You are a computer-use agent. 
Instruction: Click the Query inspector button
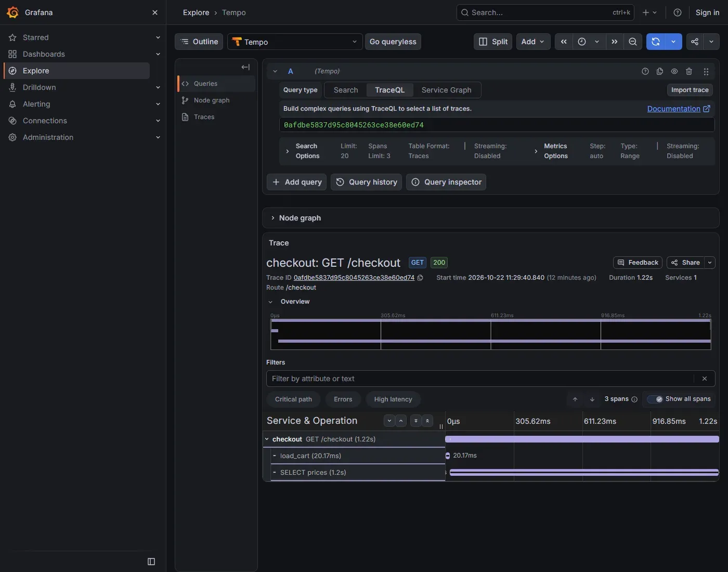point(446,182)
